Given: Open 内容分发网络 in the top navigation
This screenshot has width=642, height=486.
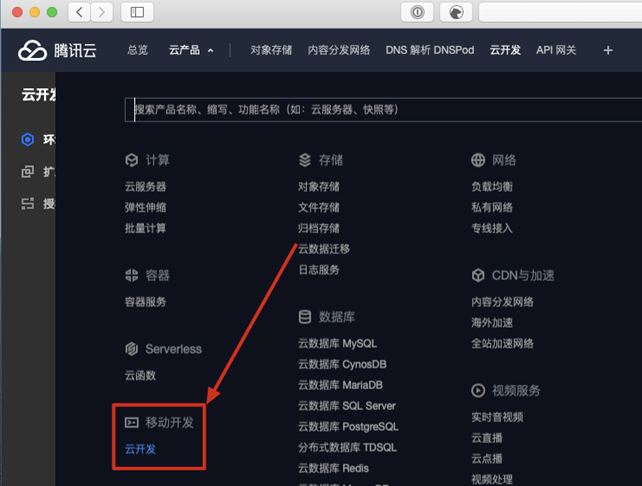Looking at the screenshot, I should pyautogui.click(x=339, y=50).
